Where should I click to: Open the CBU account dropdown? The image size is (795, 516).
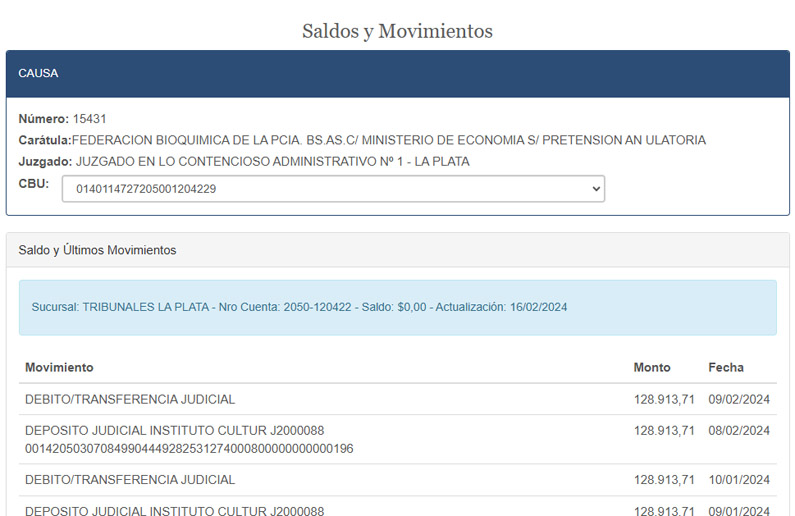coord(333,189)
